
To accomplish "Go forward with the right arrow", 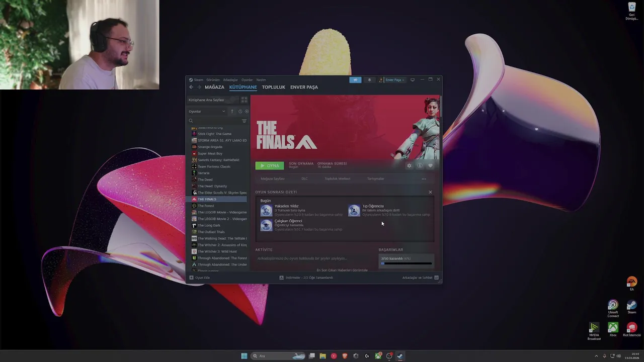I will tap(199, 87).
